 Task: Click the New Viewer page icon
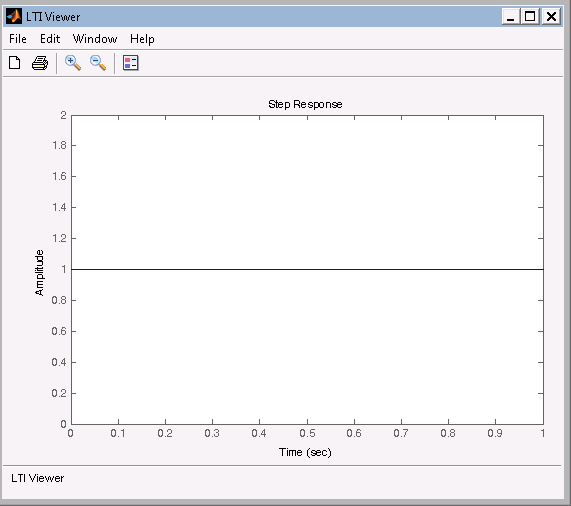click(15, 63)
